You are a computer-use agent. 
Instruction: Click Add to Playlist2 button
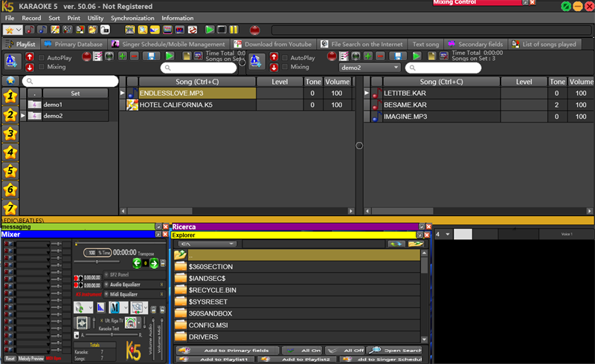coord(296,359)
